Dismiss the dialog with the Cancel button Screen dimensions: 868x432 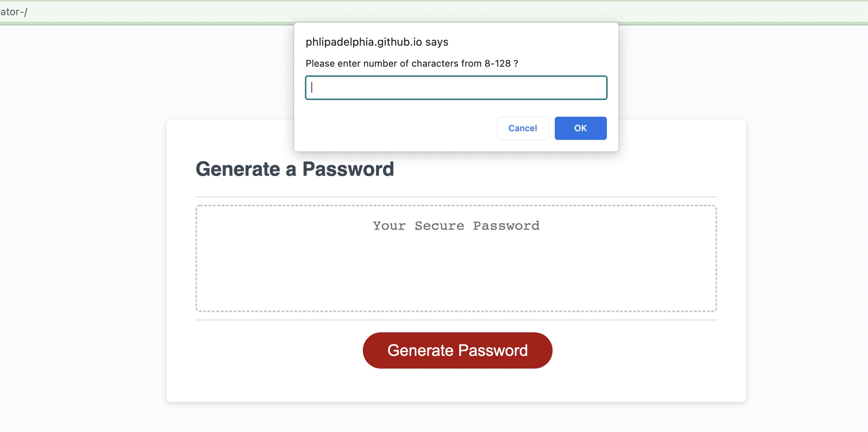[523, 128]
